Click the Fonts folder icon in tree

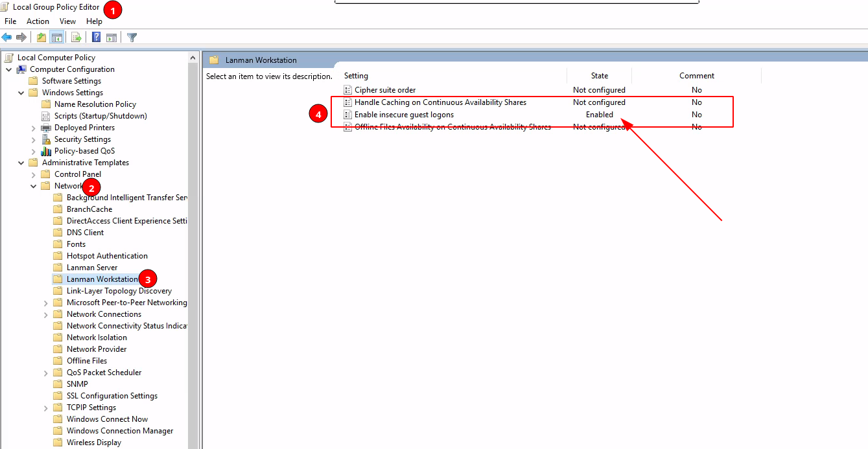click(58, 244)
